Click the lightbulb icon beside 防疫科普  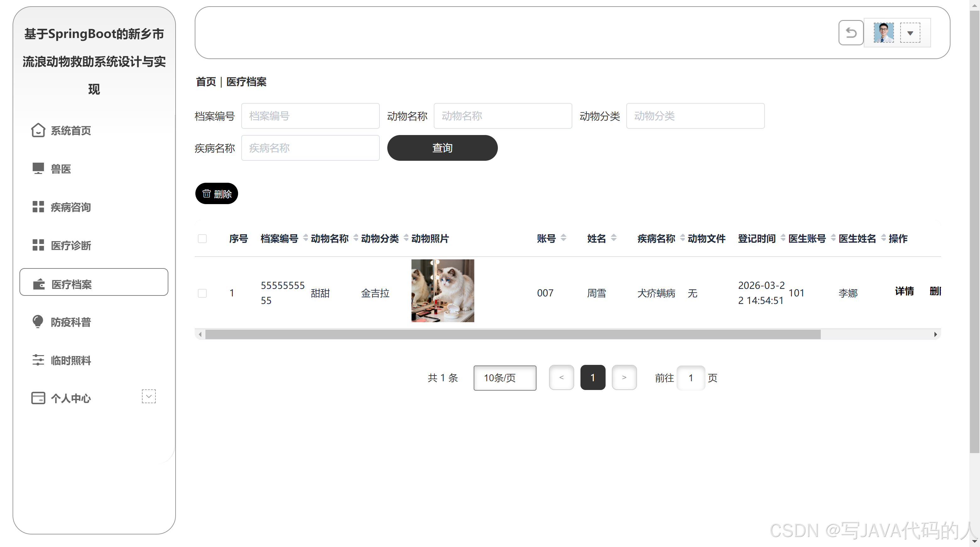point(38,322)
